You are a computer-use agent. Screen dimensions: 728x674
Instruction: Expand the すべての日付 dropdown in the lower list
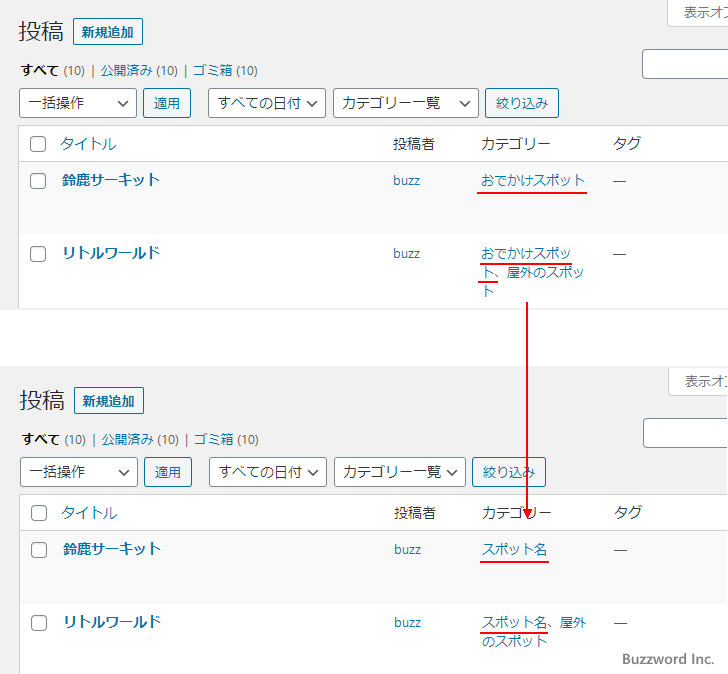coord(268,472)
